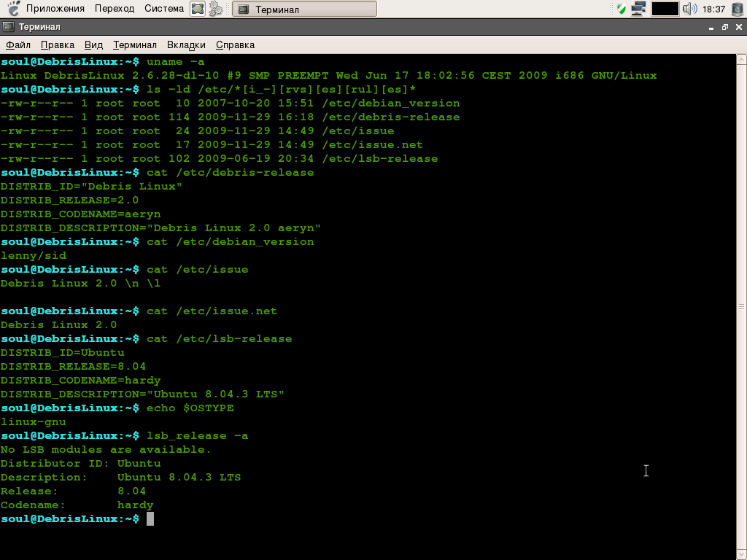Click the trash icon in panel corner
The image size is (747, 560).
click(738, 9)
